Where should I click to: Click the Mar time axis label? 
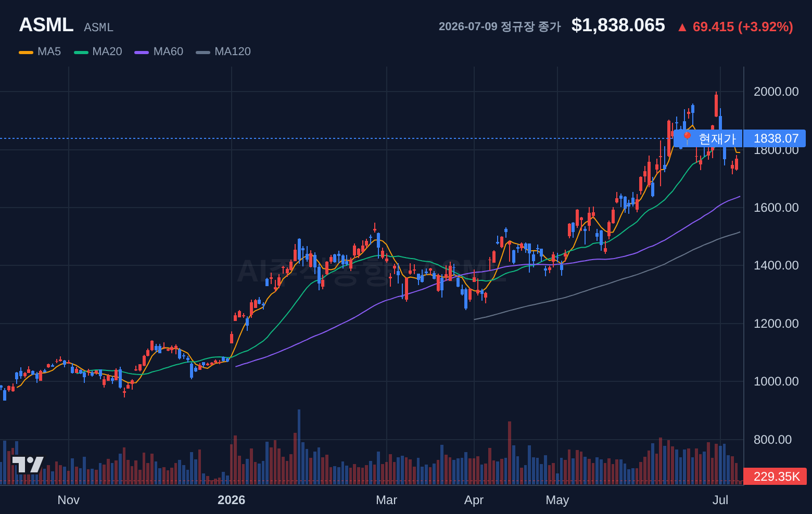click(x=387, y=500)
